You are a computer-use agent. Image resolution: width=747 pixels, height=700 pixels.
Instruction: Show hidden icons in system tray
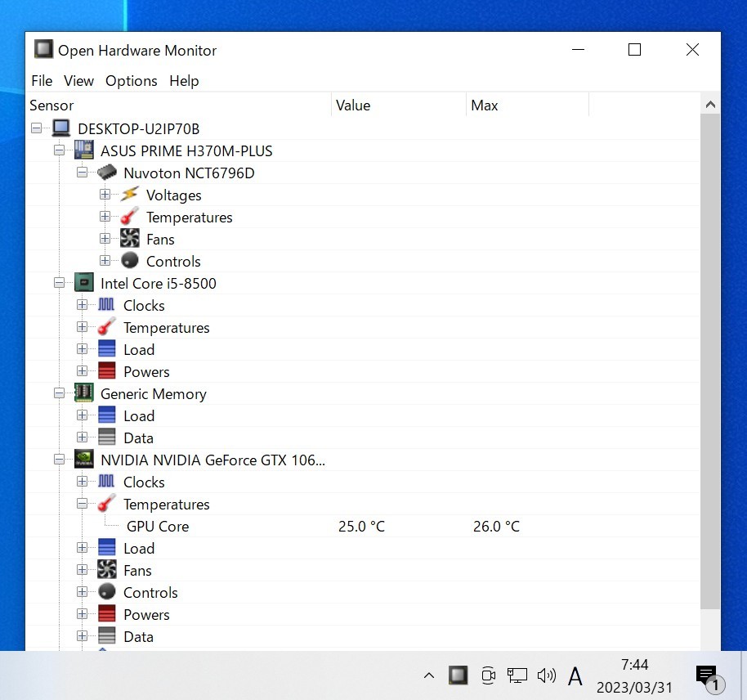pos(429,675)
